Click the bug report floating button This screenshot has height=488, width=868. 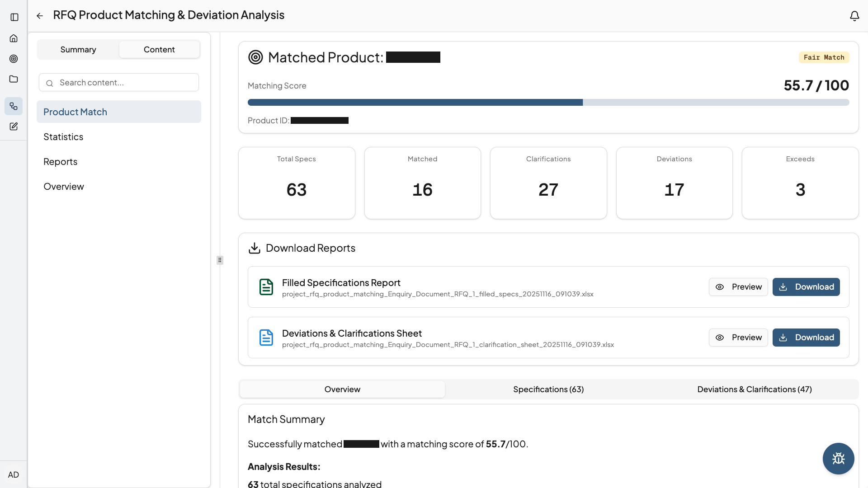pyautogui.click(x=838, y=458)
